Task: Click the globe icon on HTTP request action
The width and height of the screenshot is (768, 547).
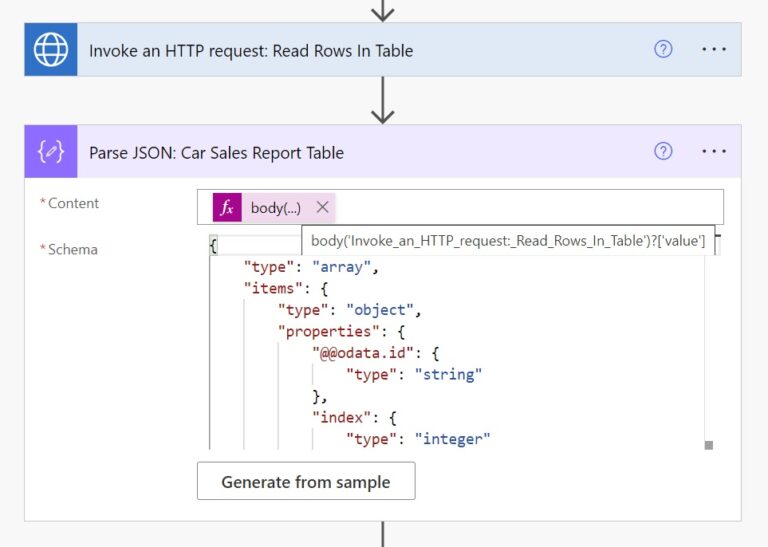Action: (x=50, y=50)
